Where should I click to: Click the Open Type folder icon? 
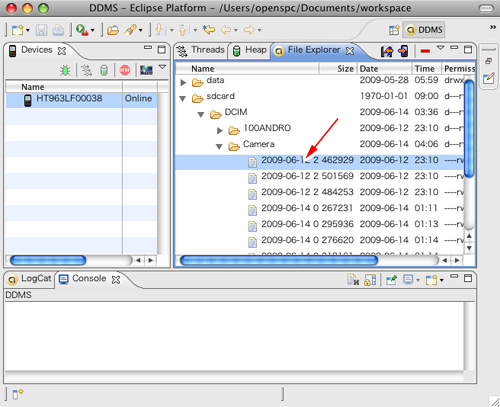(x=113, y=30)
